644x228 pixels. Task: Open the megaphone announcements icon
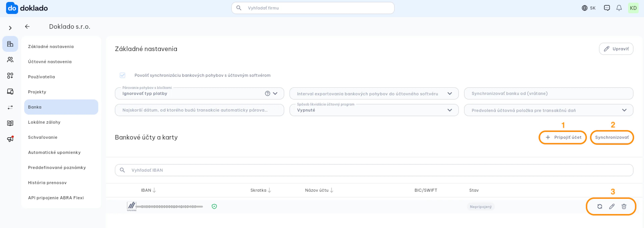pos(10,139)
